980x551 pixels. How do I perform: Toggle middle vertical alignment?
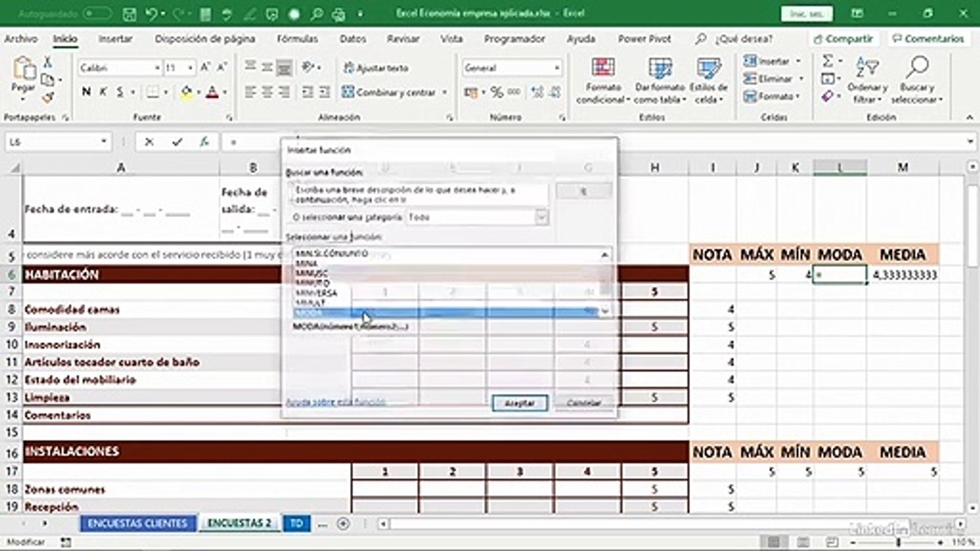click(267, 68)
